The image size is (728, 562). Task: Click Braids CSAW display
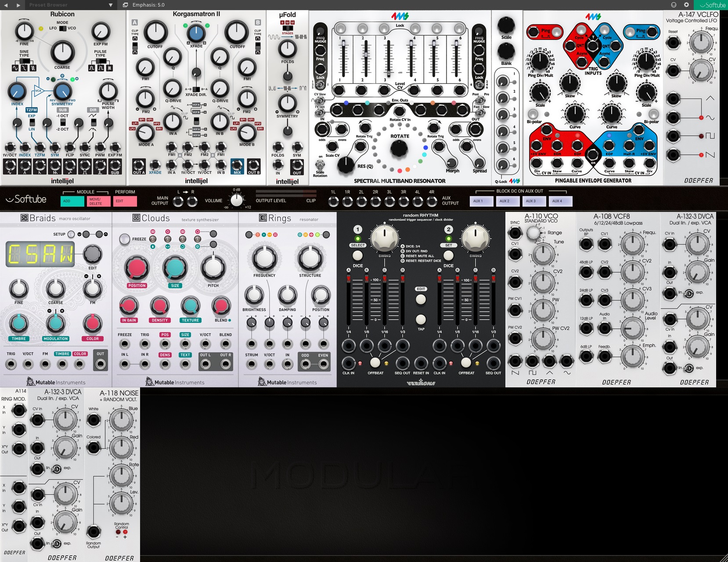40,254
